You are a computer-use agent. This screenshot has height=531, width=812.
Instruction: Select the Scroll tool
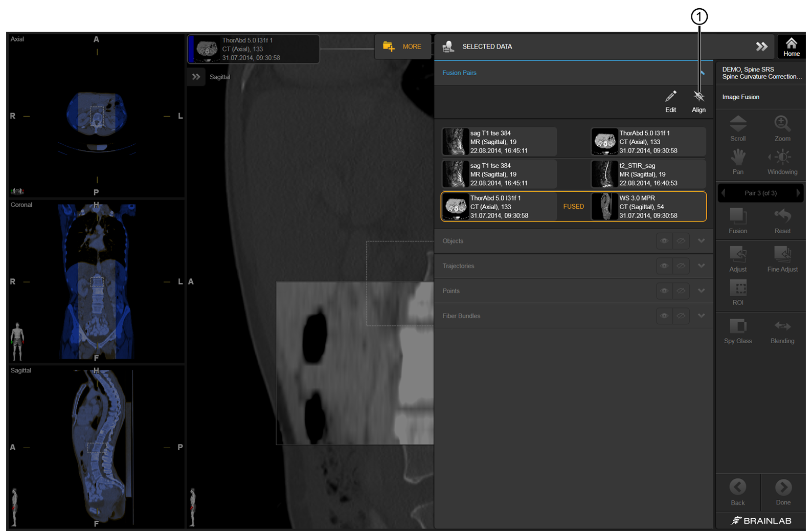(x=738, y=128)
